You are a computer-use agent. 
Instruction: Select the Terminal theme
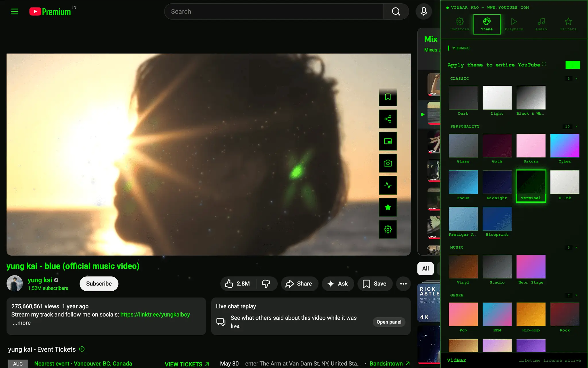point(531,186)
